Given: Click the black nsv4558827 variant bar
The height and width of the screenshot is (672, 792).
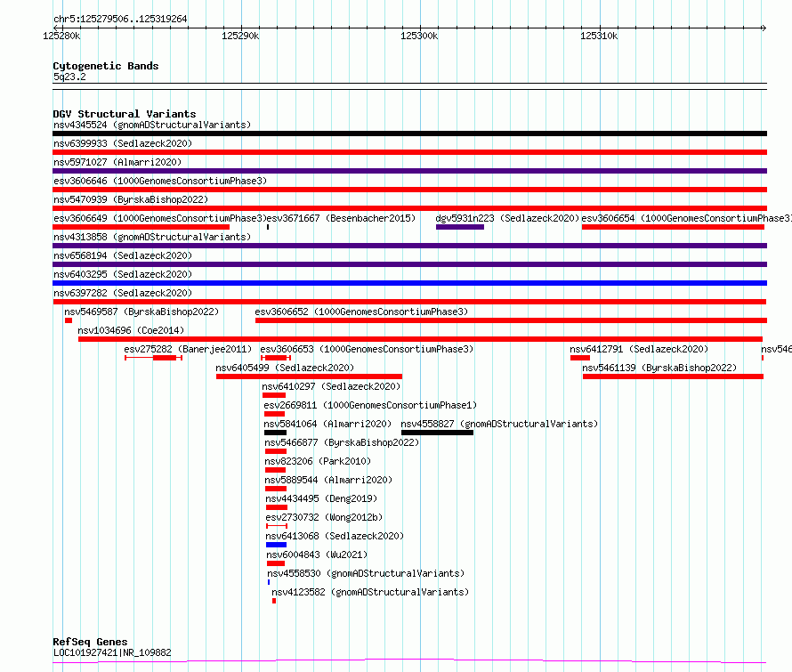Looking at the screenshot, I should point(438,433).
